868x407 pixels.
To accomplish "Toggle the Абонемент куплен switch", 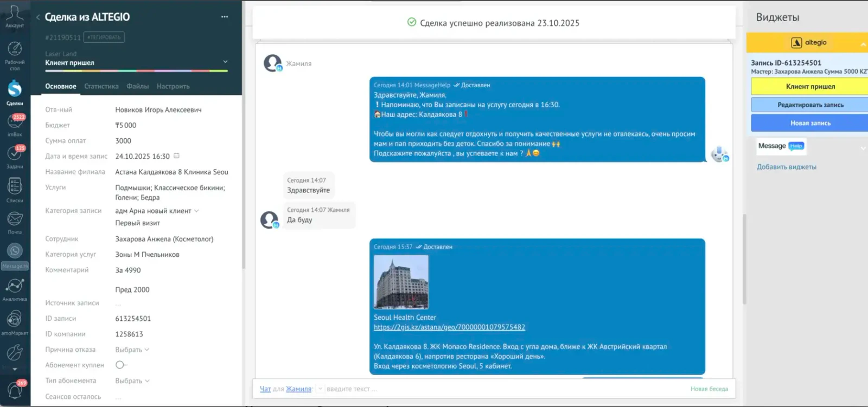I will (122, 365).
